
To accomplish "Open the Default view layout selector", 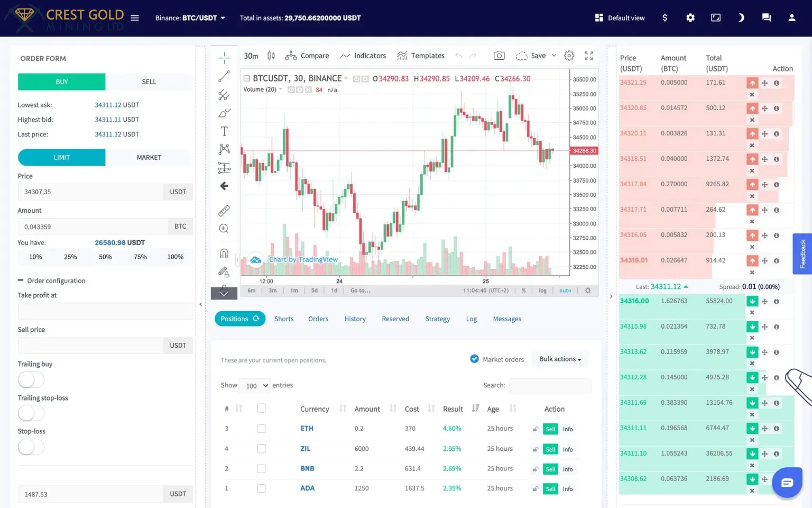I will 620,18.
